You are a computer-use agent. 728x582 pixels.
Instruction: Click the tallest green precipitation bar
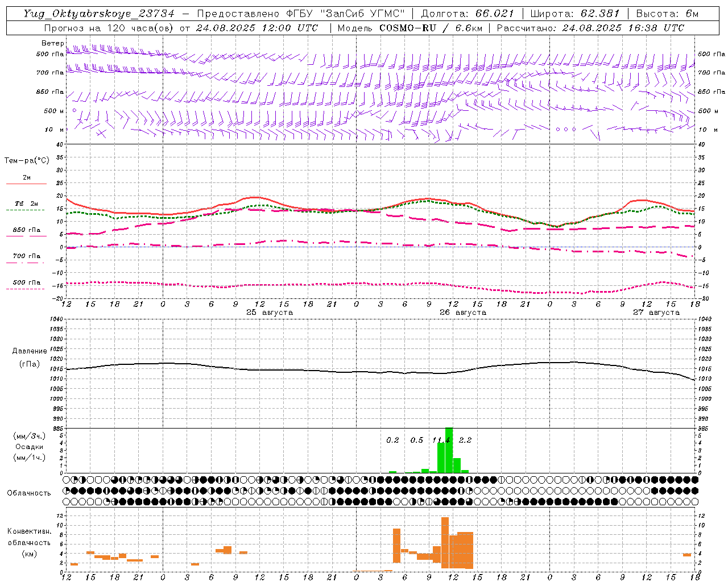[449, 450]
